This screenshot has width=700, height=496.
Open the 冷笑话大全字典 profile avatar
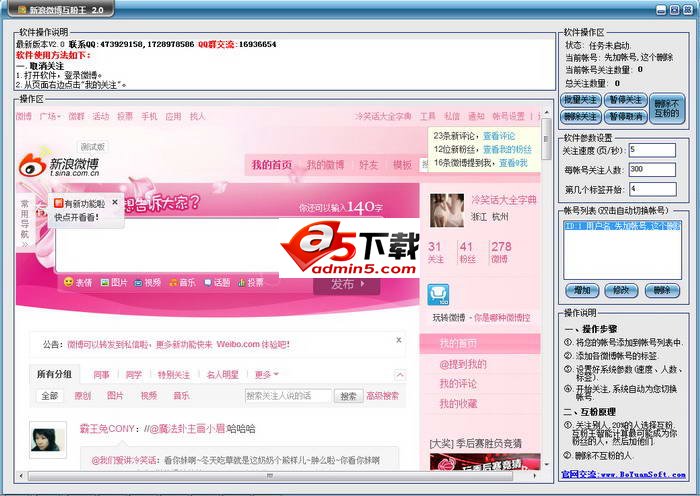(x=447, y=210)
